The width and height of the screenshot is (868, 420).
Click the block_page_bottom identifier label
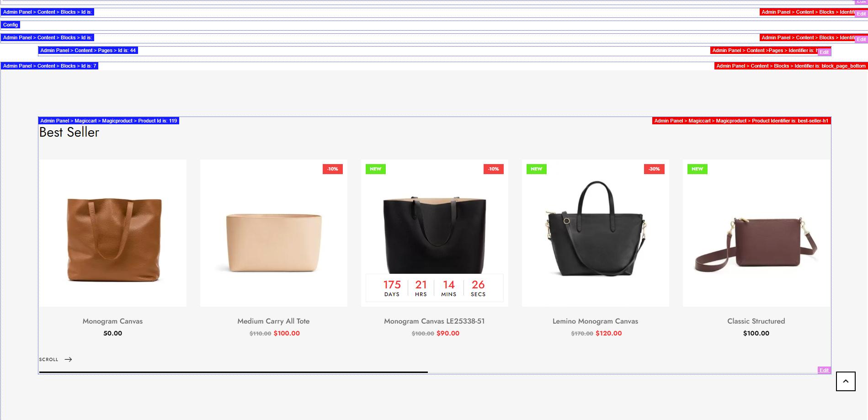[x=791, y=66]
